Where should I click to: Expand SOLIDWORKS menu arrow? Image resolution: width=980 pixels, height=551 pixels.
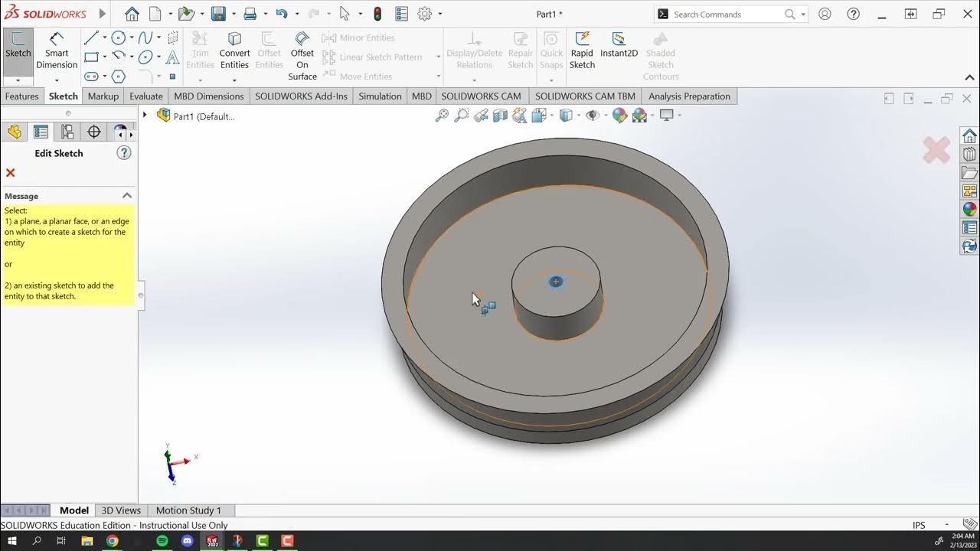[x=104, y=14]
